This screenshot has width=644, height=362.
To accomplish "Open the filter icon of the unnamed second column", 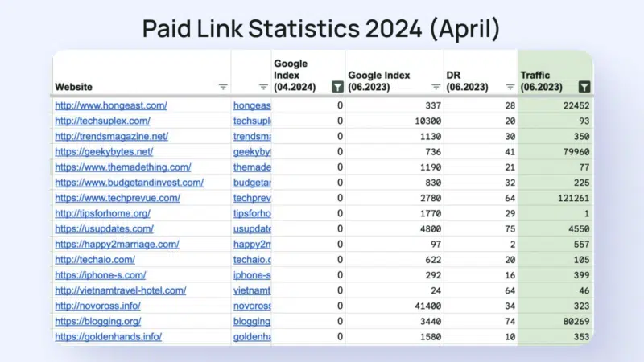I will pyautogui.click(x=263, y=87).
